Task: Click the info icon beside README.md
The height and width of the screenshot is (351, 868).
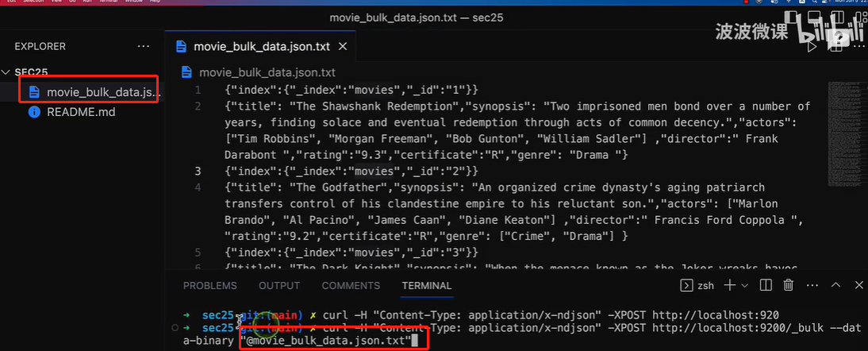Action: [34, 113]
